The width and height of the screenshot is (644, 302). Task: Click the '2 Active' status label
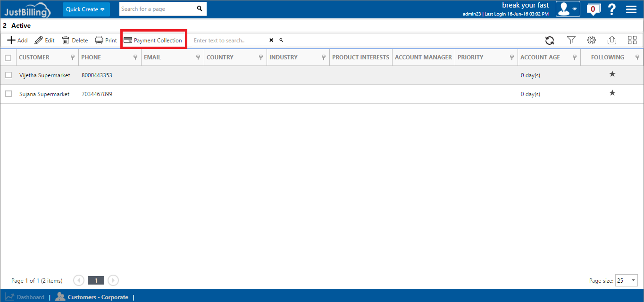pyautogui.click(x=17, y=25)
